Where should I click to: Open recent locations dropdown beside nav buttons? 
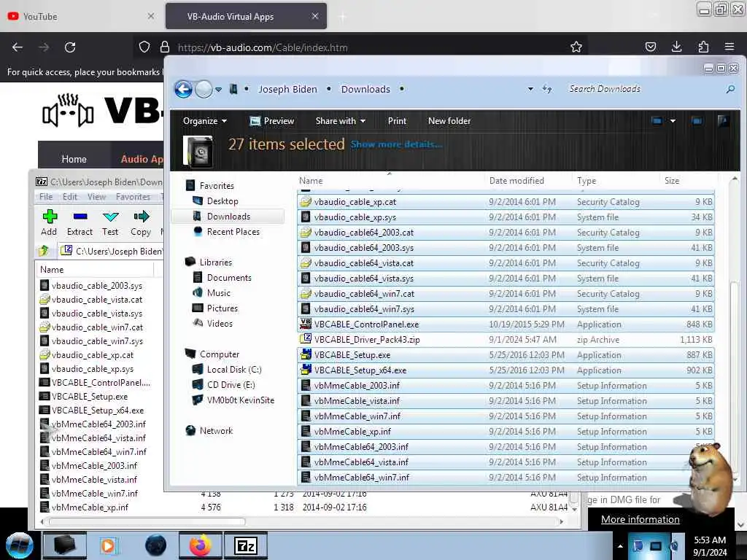(x=218, y=89)
